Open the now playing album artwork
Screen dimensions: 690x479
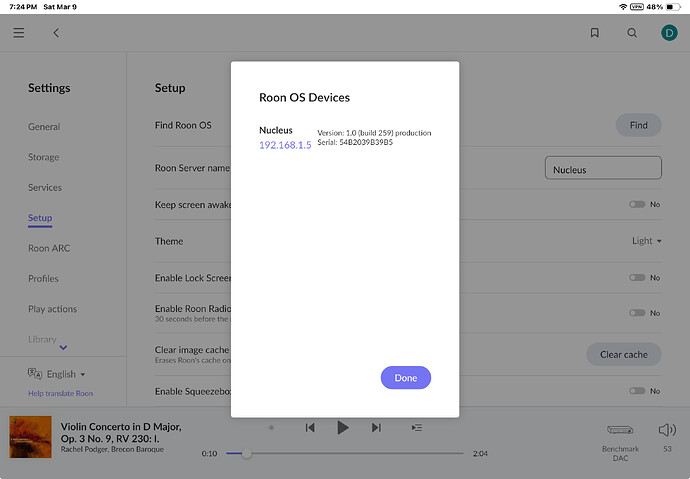pyautogui.click(x=30, y=437)
